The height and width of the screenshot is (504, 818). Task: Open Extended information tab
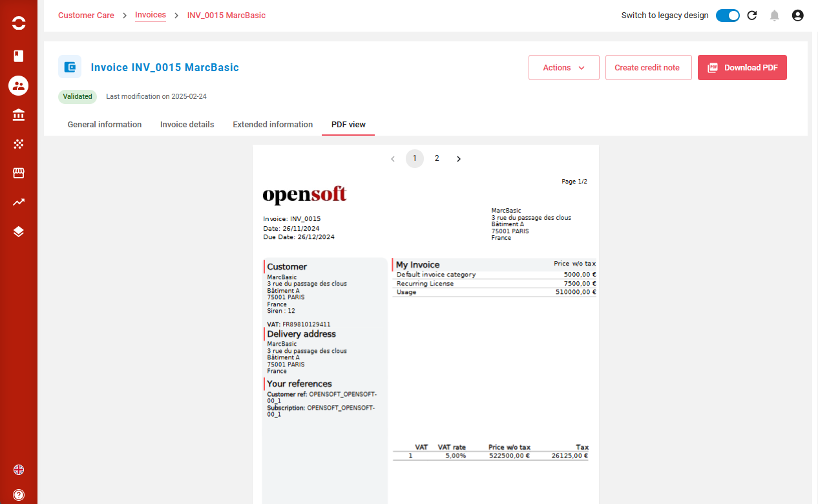(x=273, y=125)
